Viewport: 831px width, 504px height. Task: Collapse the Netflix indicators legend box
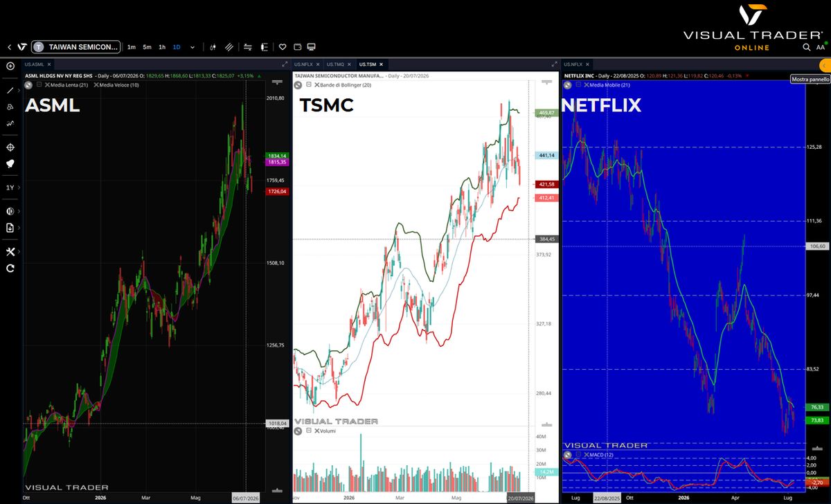coord(578,84)
